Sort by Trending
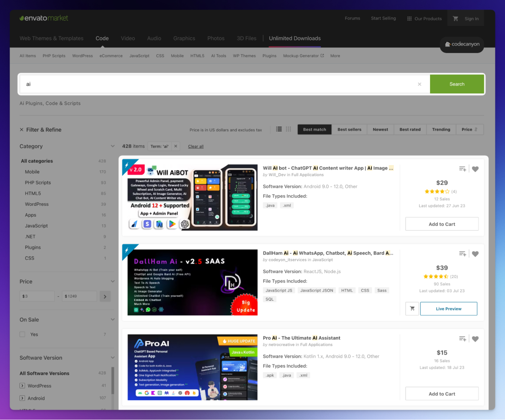This screenshot has height=420, width=505. (x=441, y=129)
